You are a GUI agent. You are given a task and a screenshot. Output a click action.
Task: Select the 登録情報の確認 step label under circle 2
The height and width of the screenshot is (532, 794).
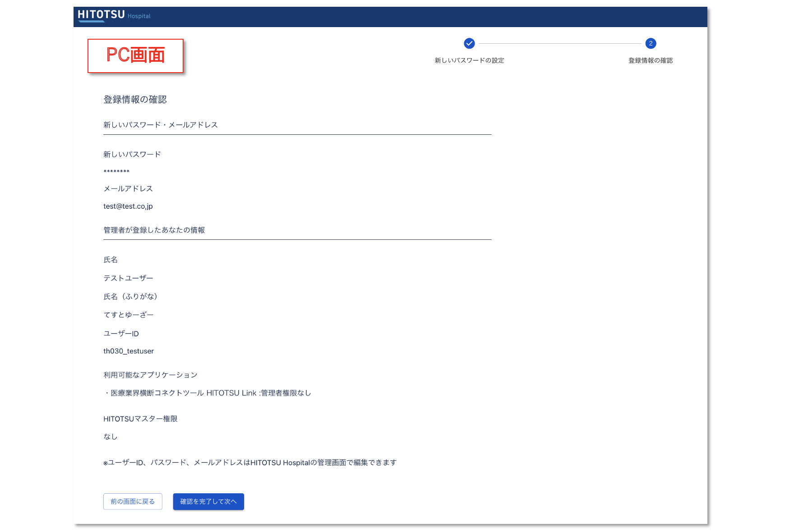(x=651, y=60)
